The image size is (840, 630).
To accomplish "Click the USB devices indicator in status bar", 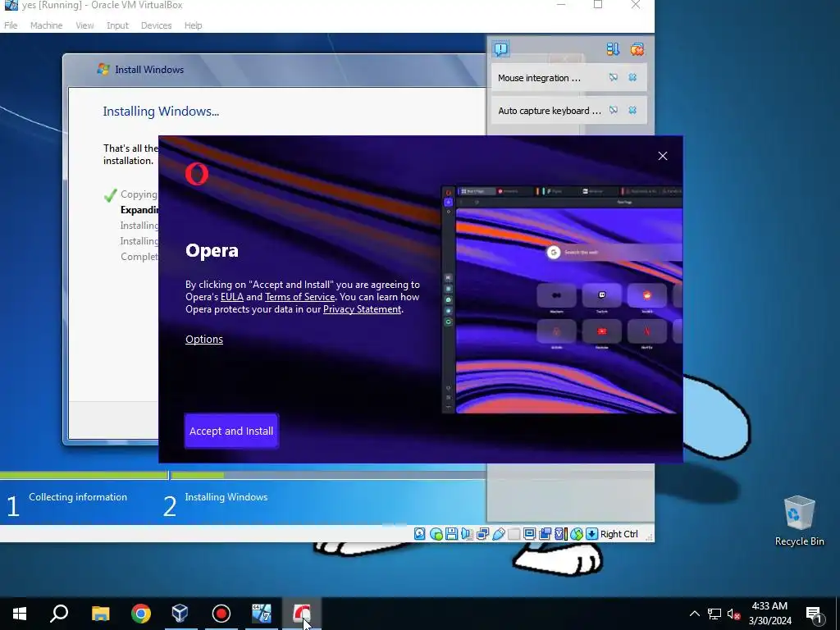I will coord(498,533).
